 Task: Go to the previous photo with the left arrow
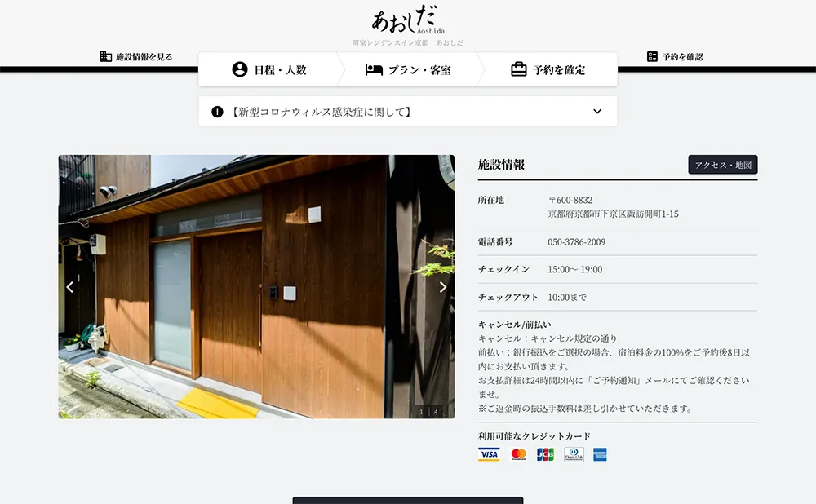[70, 286]
